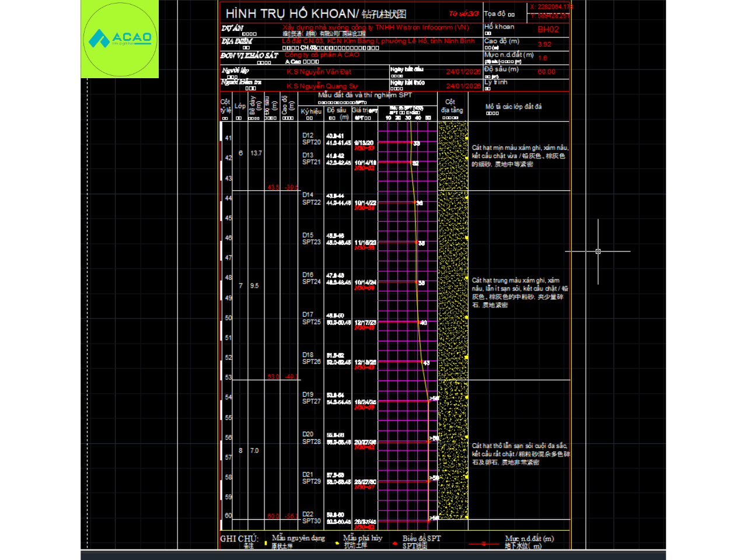Select the name 'K.S Nguyễn Văn Đạt'
The height and width of the screenshot is (560, 747).
[x=319, y=72]
